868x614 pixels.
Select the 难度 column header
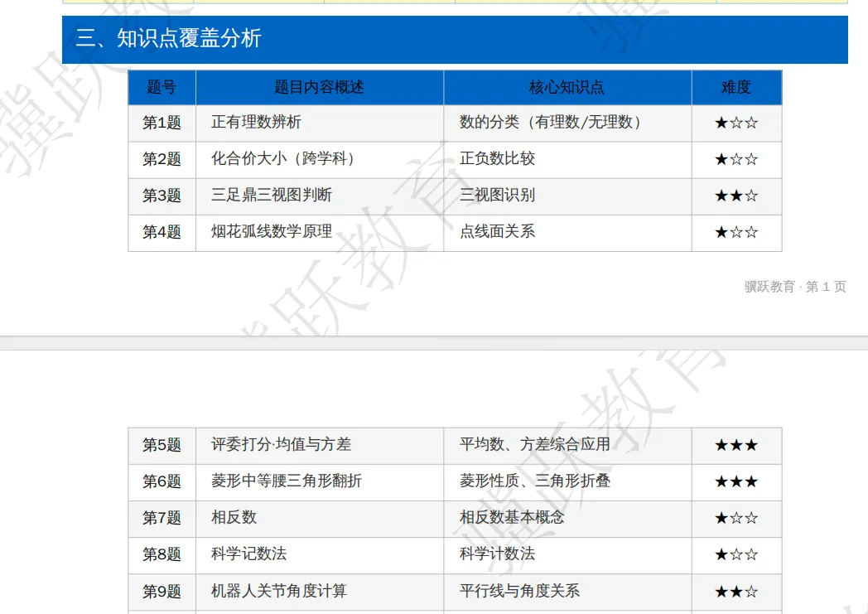(735, 87)
